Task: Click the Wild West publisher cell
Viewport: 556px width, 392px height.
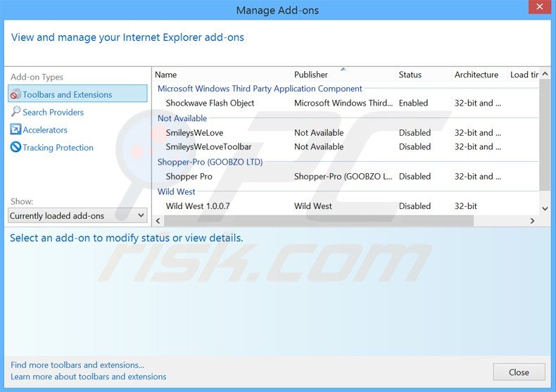Action: [313, 206]
